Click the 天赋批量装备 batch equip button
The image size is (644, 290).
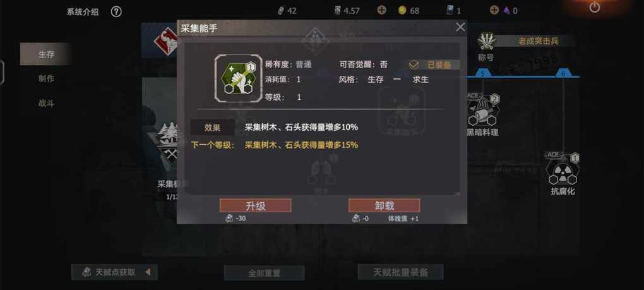click(400, 272)
